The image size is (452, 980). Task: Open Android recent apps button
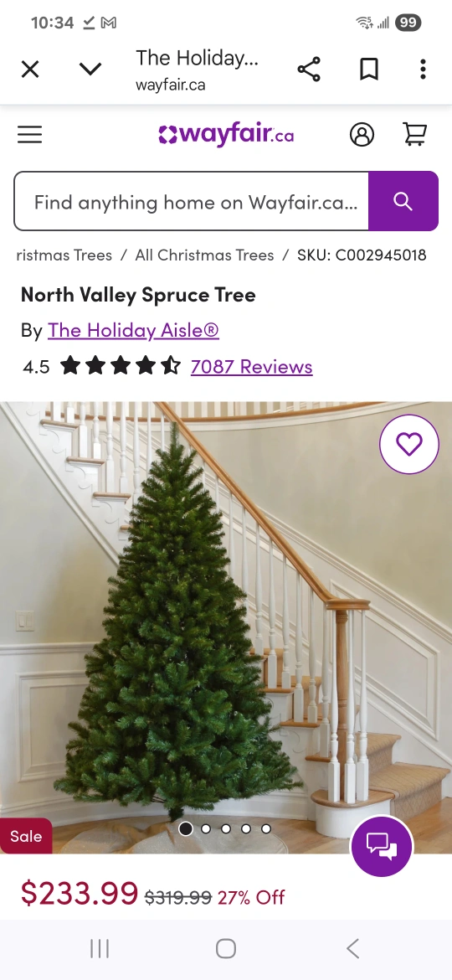100,948
